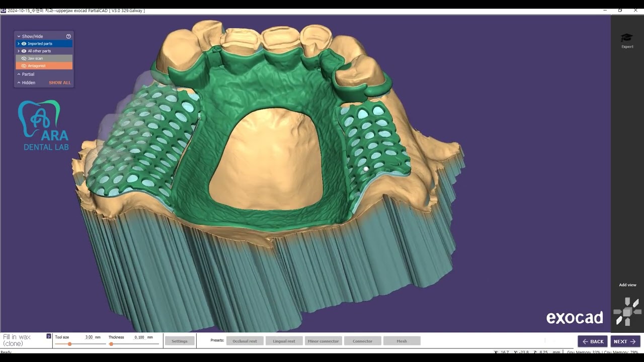Open the wax tool Settings button
Viewport: 644px width, 362px height.
[180, 341]
